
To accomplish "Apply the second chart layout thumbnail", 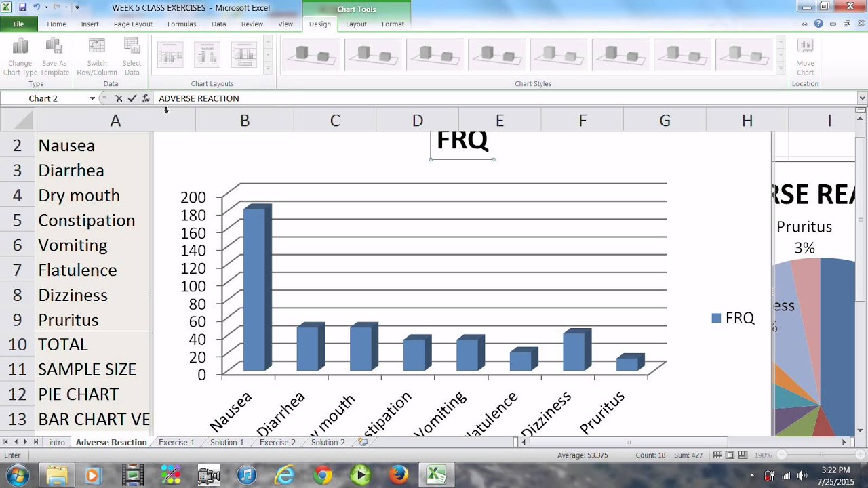I will click(208, 55).
